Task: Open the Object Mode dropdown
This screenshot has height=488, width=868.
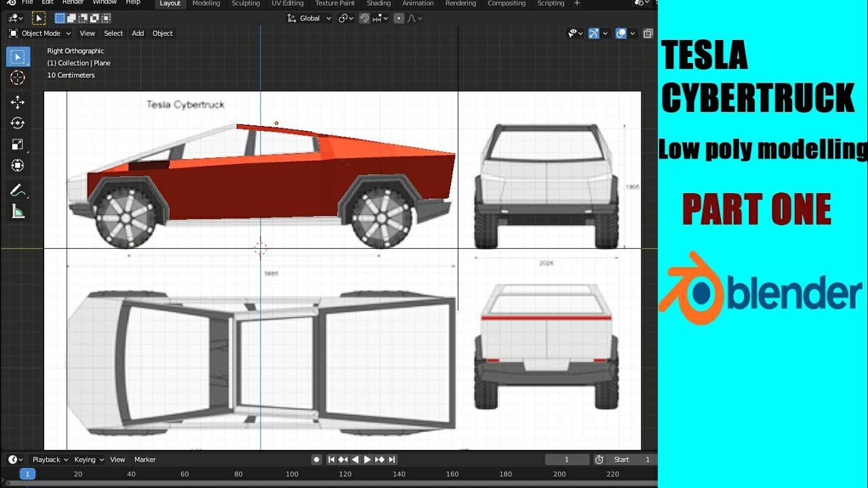Action: point(39,33)
